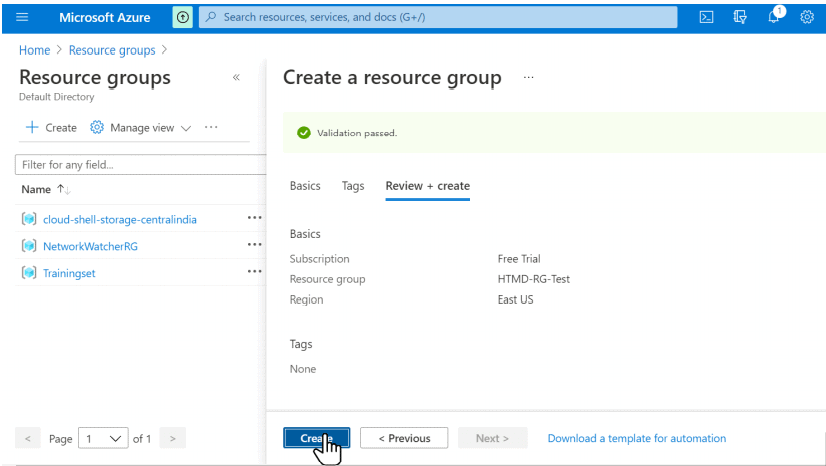826x466 pixels.
Task: Open the Create a resource group title ellipsis menu
Action: pyautogui.click(x=528, y=77)
